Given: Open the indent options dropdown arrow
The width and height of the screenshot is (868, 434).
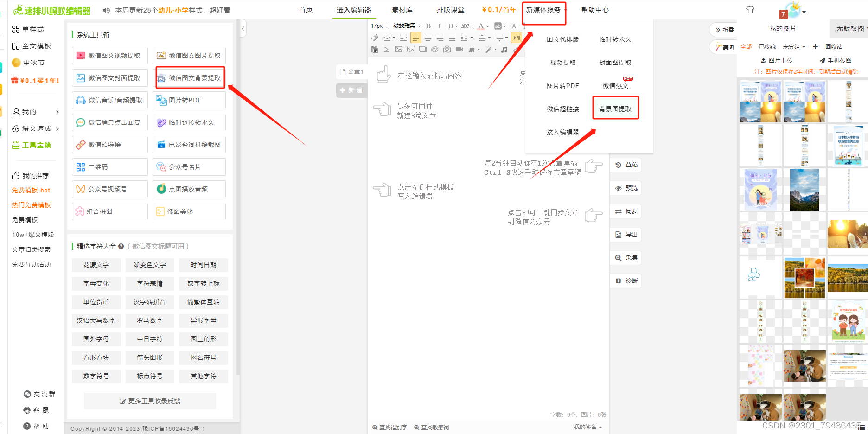Looking at the screenshot, I should 394,38.
